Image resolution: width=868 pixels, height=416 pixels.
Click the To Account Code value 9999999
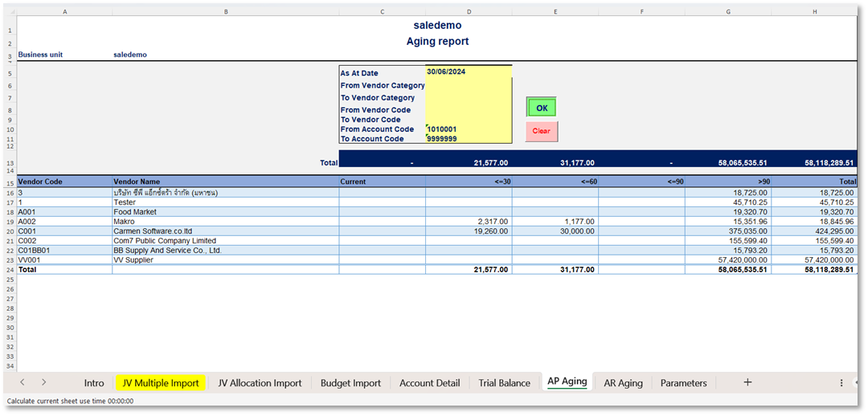(468, 139)
